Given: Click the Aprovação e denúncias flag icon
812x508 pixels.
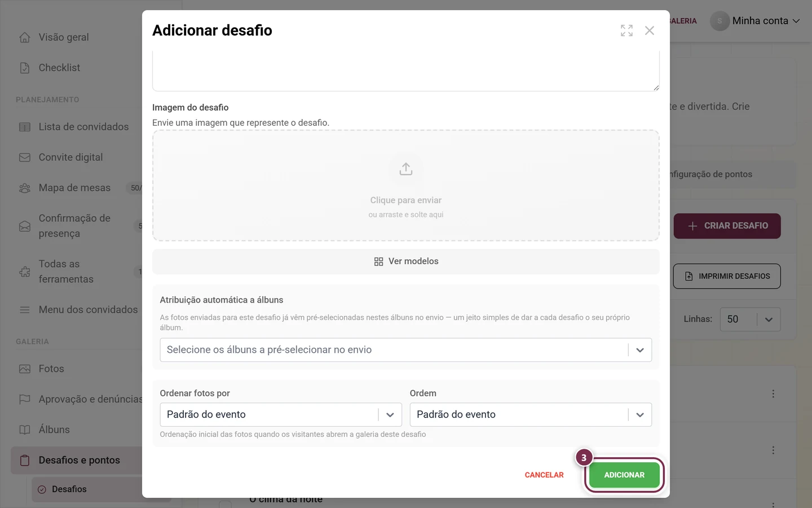Looking at the screenshot, I should click(25, 400).
